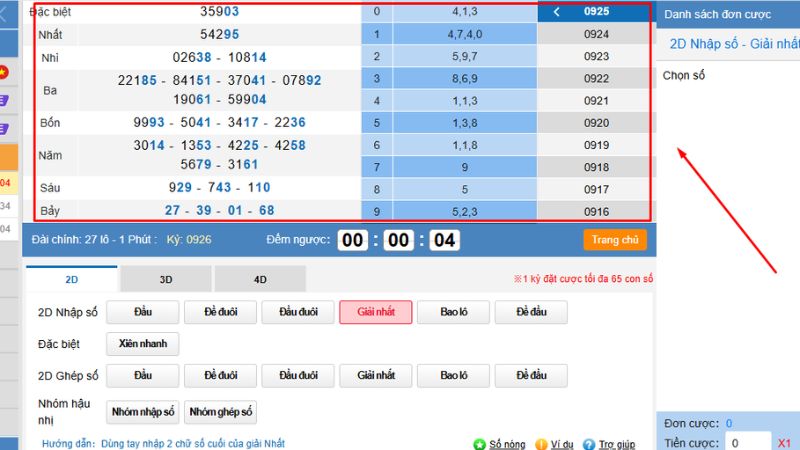
Task: Choose the Nhóm nhập số option
Action: click(143, 411)
